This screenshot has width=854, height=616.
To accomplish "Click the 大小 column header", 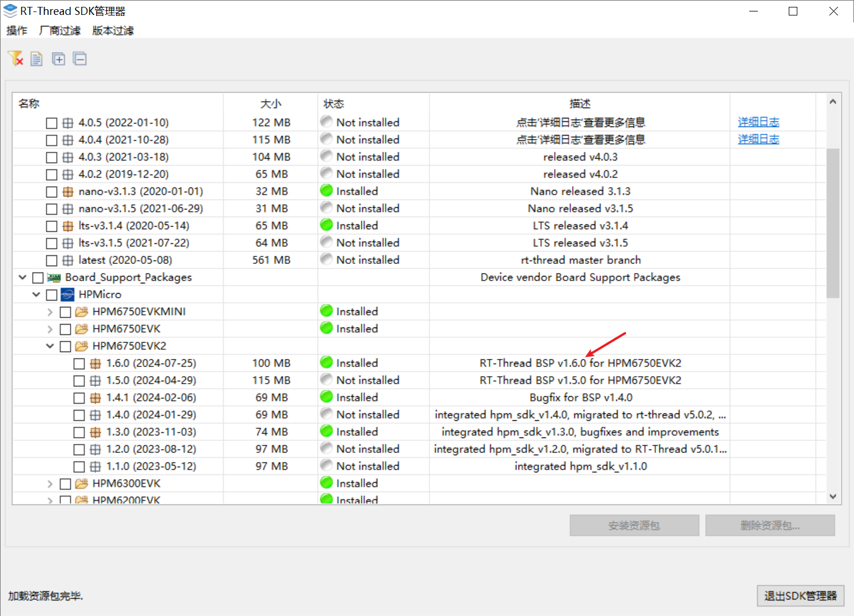I will 271,104.
